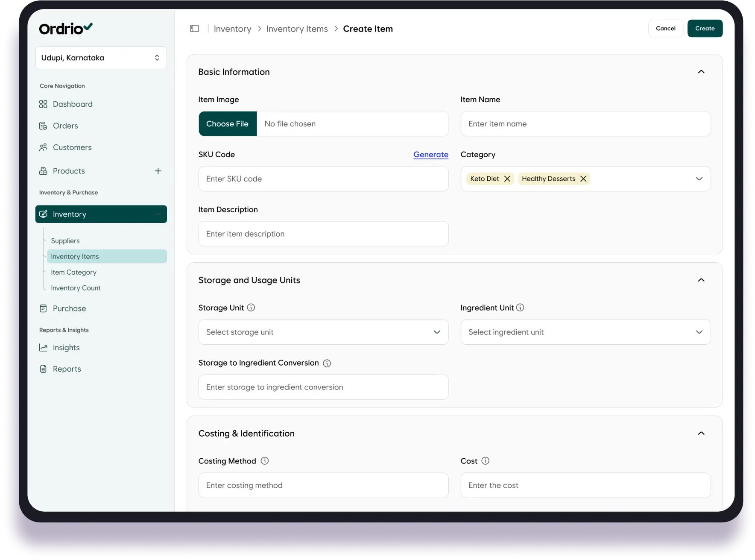Collapse the Costing & Identification section
Image resolution: width=755 pixels, height=560 pixels.
click(x=701, y=434)
